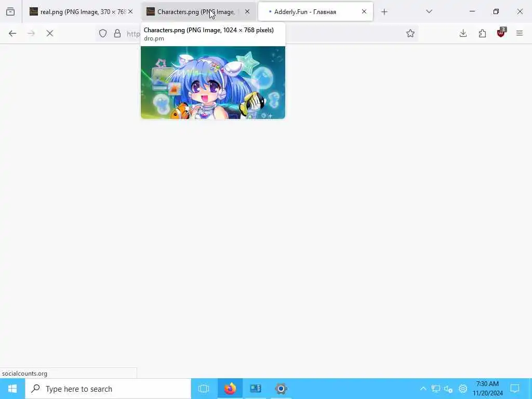Open the uBlock Origin extension
Screen dimensions: 532x399
(x=501, y=33)
